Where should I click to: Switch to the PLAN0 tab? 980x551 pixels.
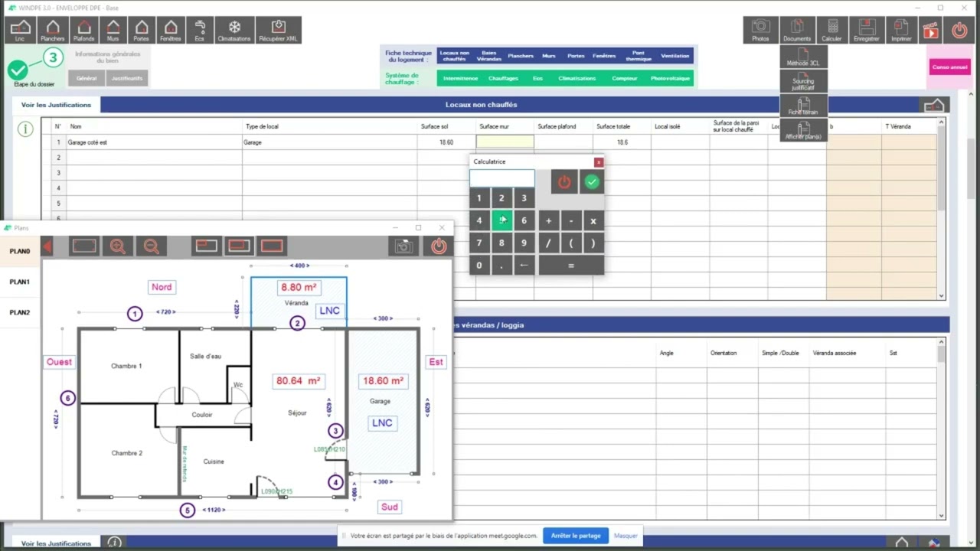tap(20, 251)
